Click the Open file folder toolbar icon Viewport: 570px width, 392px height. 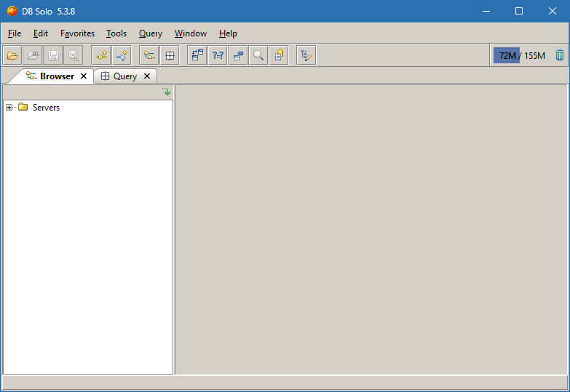click(12, 55)
